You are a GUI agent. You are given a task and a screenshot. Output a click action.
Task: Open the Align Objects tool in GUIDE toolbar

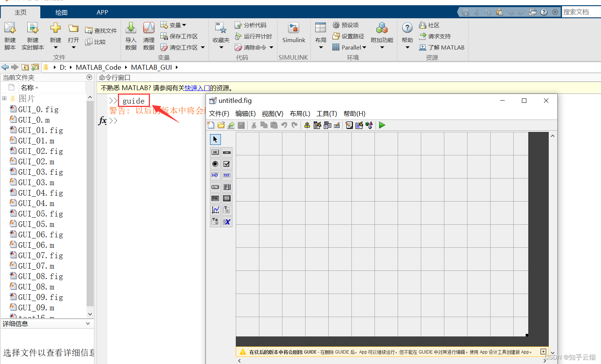point(307,125)
